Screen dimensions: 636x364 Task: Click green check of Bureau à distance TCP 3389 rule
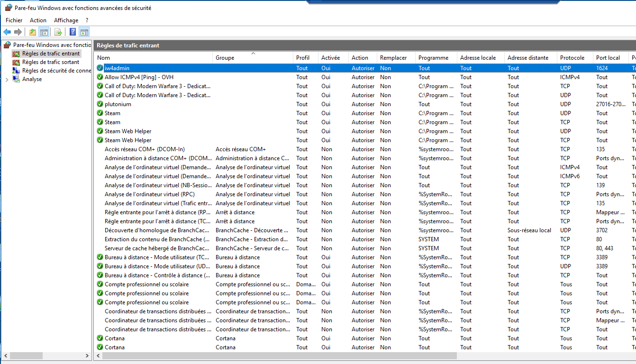coord(100,257)
